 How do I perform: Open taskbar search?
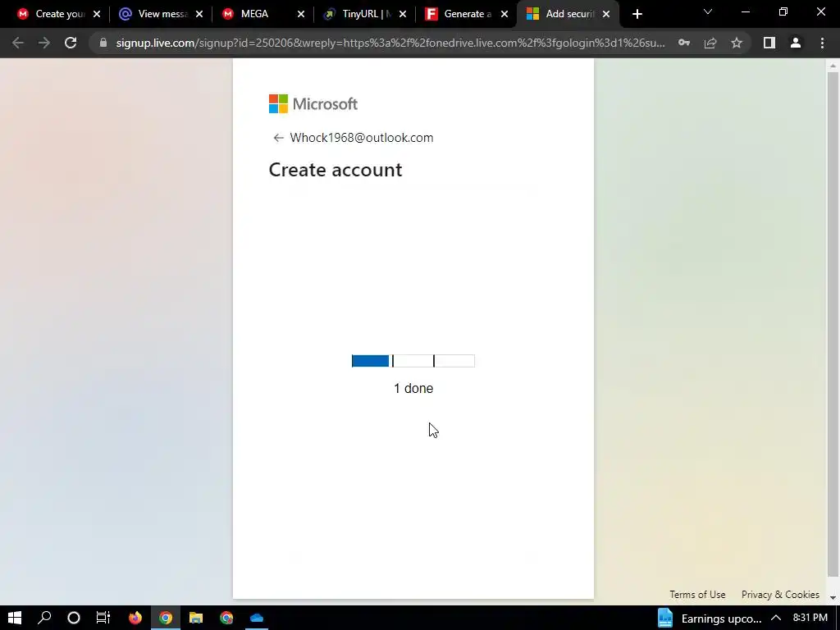44,618
